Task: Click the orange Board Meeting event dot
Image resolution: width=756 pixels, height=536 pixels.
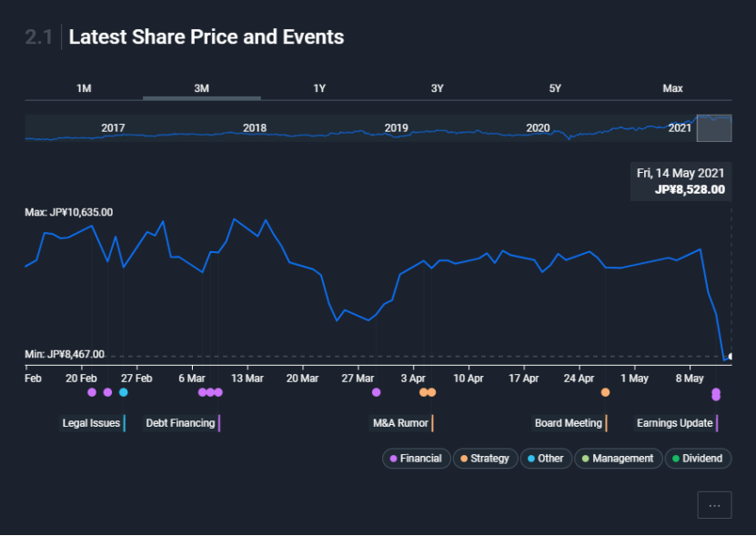Action: [605, 392]
